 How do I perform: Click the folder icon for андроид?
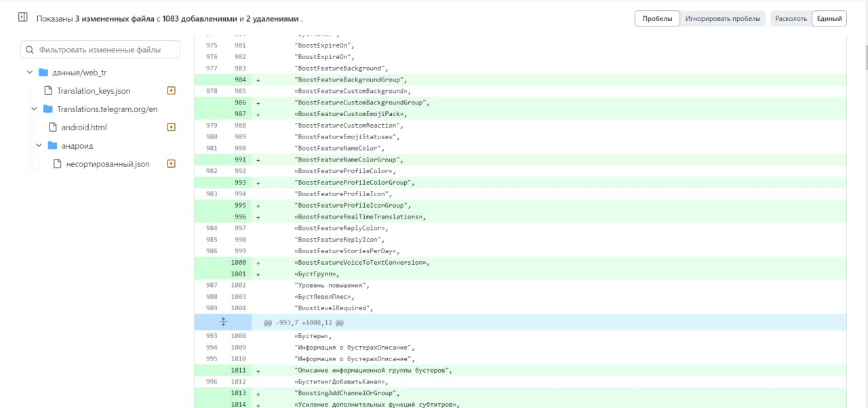pos(52,145)
